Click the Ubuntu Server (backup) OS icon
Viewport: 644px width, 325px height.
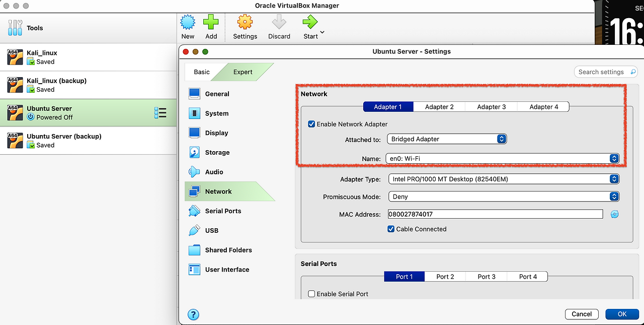click(x=15, y=140)
